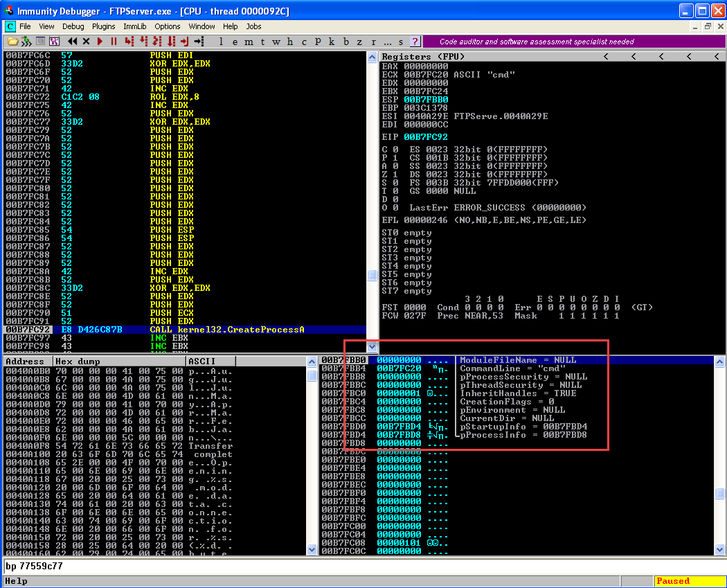Show Run trace with '...' button

[388, 42]
